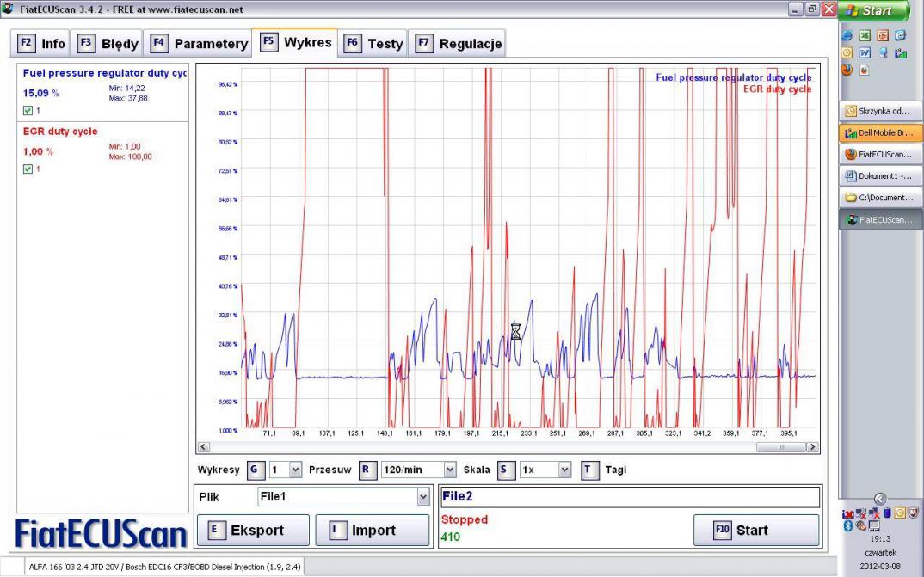
Task: Launch Internet Explorer from quick launch
Action: [x=847, y=35]
